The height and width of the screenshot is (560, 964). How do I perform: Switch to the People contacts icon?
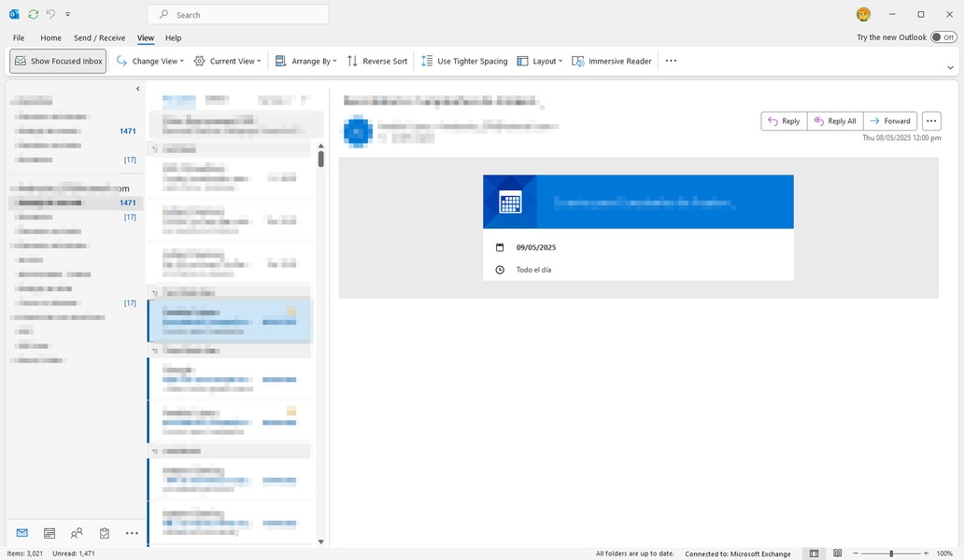(x=77, y=533)
